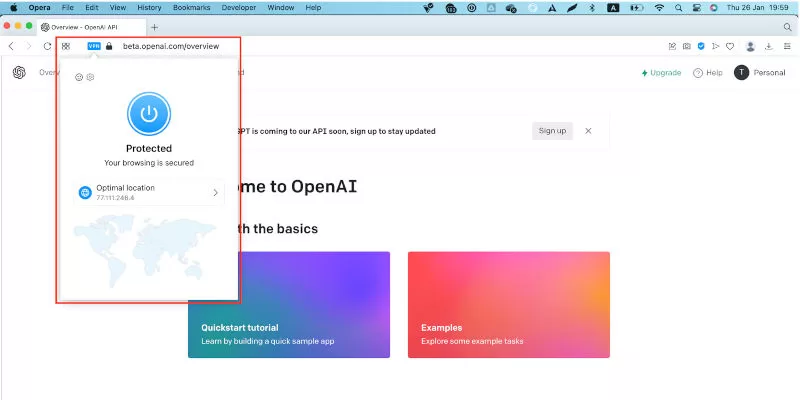Viewport: 800px width, 400px height.
Task: Open the macOS Help menu
Action: point(313,8)
